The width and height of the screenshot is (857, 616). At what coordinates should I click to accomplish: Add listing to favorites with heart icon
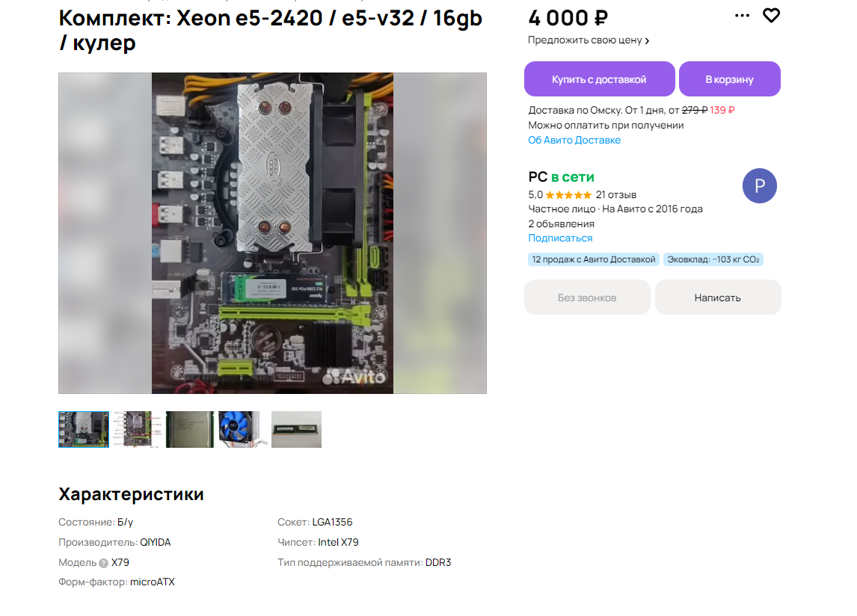click(x=771, y=16)
